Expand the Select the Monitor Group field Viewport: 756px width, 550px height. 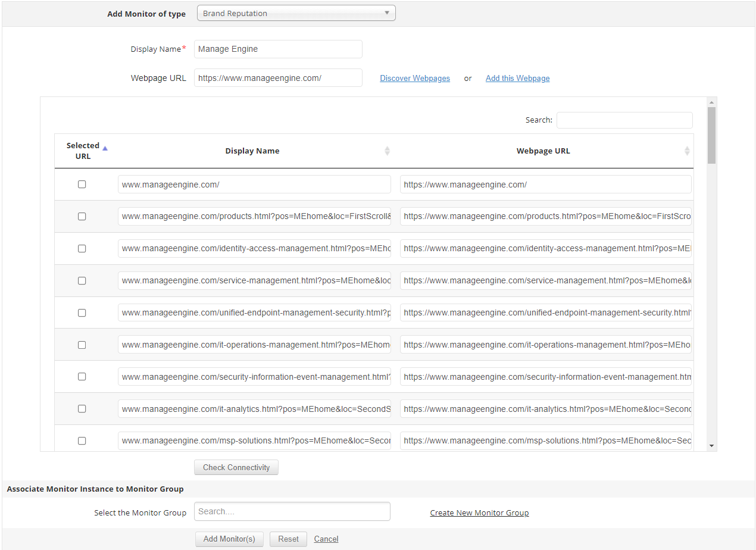point(292,511)
